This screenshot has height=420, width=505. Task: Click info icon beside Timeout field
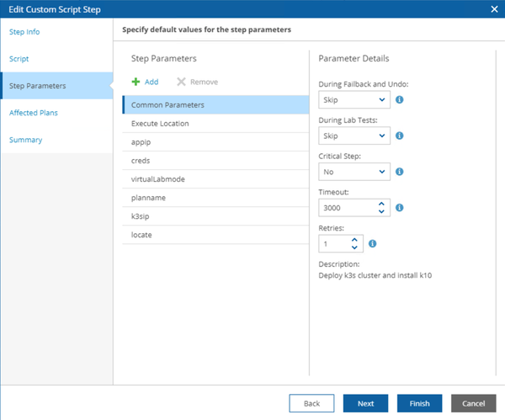(400, 207)
